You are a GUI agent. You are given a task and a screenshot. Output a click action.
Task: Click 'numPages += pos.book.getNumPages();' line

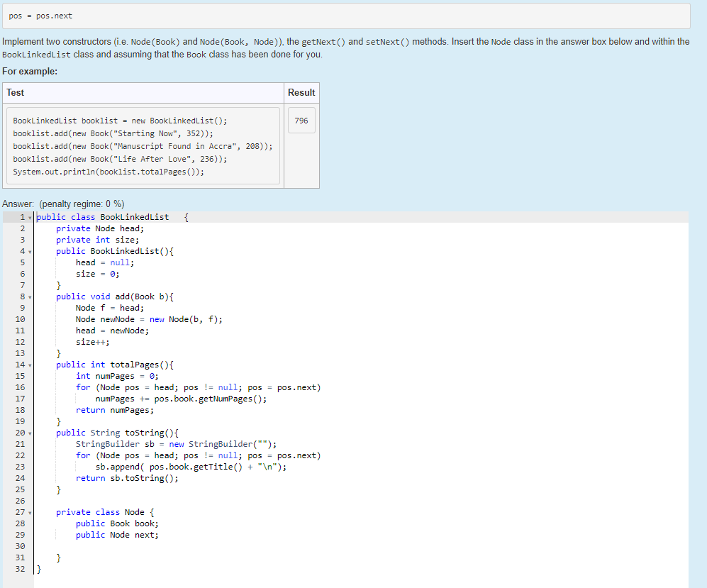click(181, 399)
